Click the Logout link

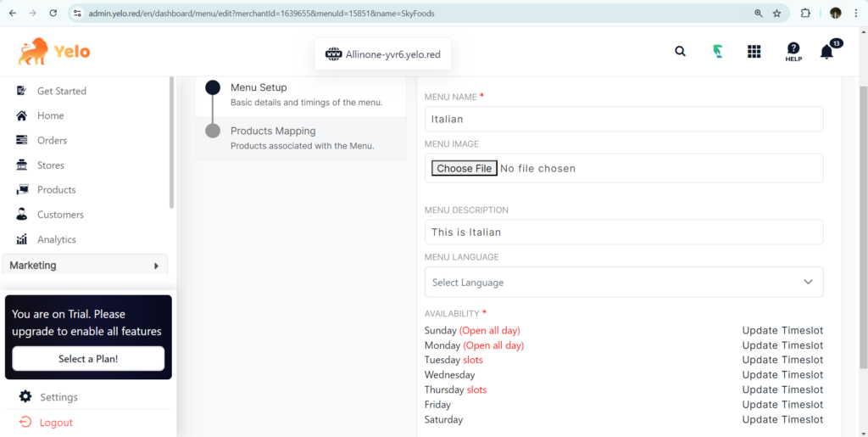pos(56,423)
